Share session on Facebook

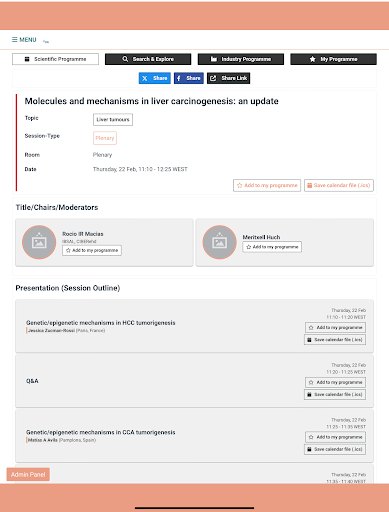(189, 78)
